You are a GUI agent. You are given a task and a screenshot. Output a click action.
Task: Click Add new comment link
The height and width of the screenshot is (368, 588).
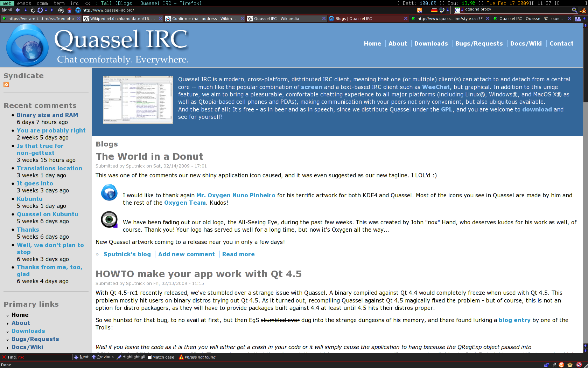[x=186, y=254]
